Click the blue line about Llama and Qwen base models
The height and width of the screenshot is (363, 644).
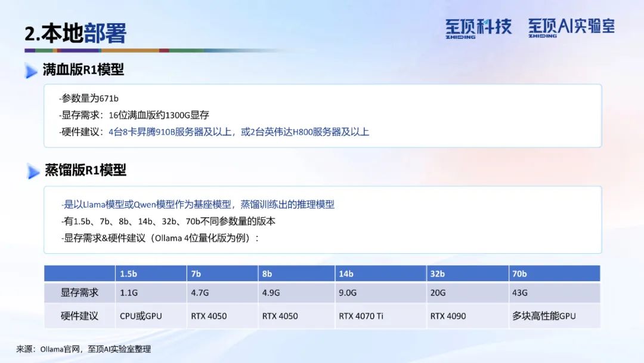pyautogui.click(x=197, y=204)
